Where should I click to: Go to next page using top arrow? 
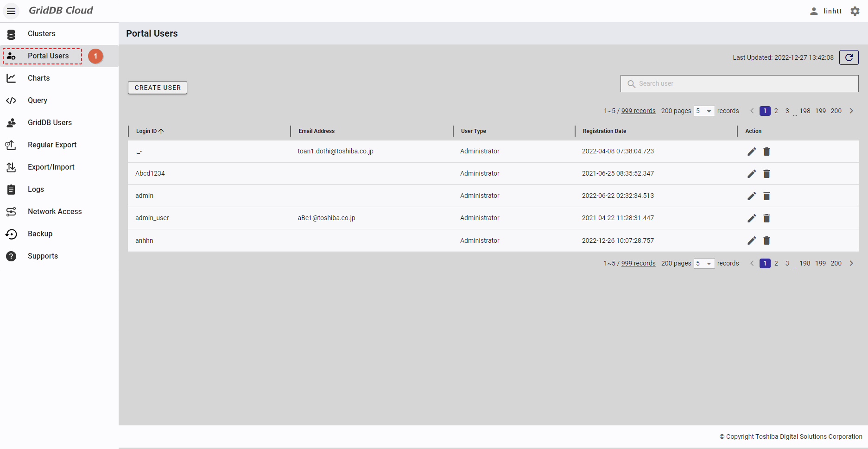(x=851, y=111)
